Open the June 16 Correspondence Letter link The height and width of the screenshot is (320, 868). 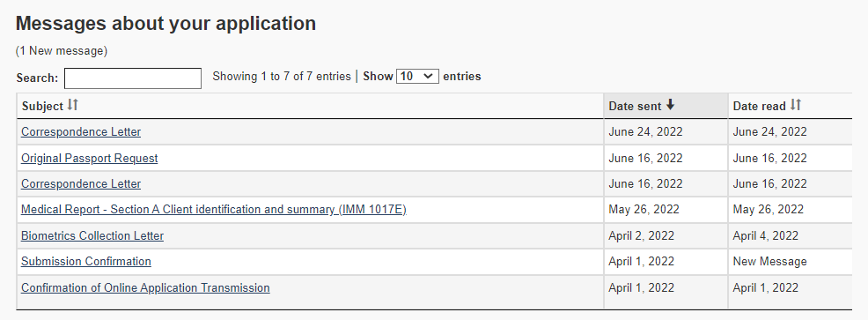point(81,183)
